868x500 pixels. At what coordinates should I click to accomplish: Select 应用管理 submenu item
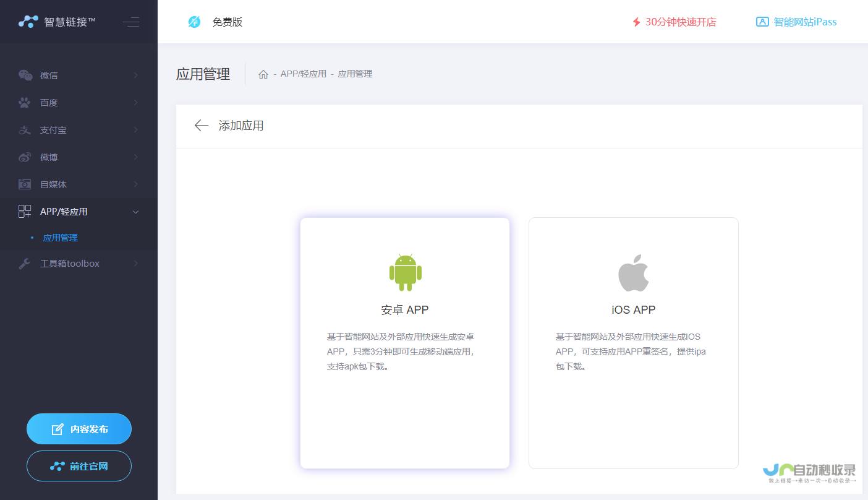click(61, 238)
